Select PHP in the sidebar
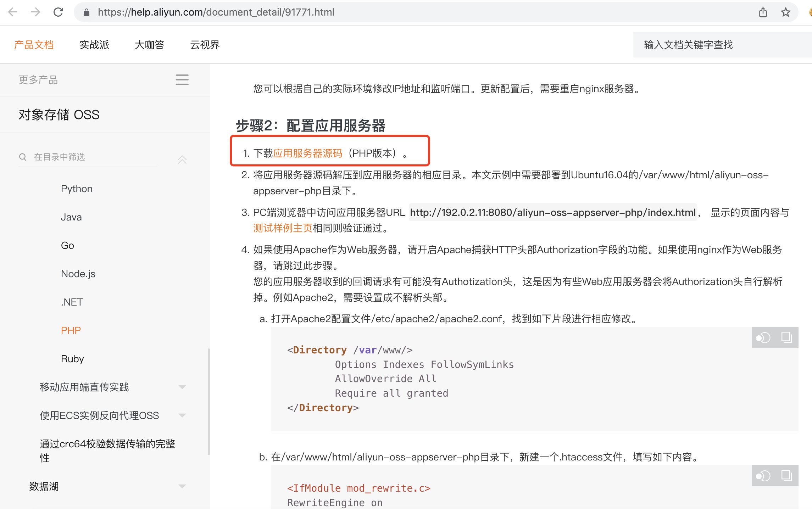The height and width of the screenshot is (509, 812). click(x=71, y=330)
